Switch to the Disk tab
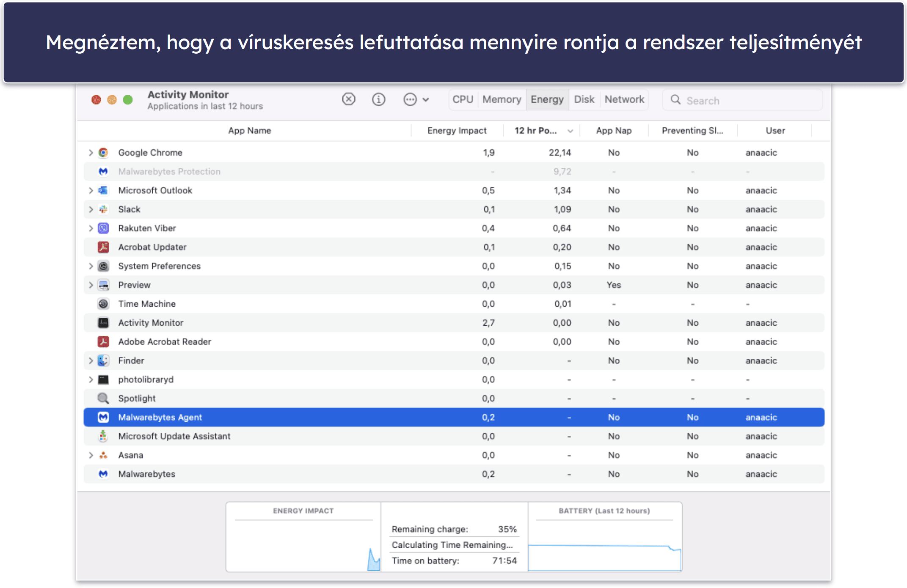 584,99
